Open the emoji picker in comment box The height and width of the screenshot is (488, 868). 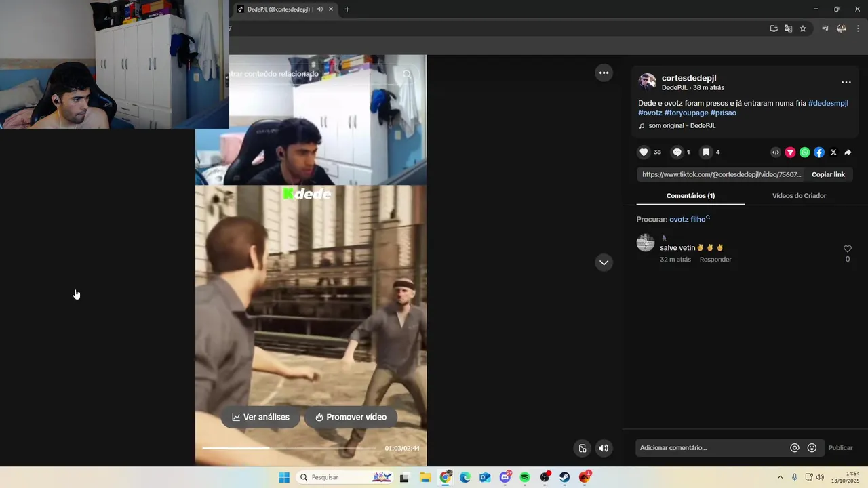(x=812, y=448)
